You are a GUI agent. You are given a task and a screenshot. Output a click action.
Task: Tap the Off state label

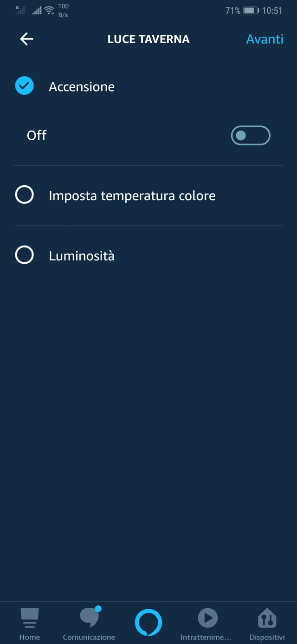click(37, 135)
